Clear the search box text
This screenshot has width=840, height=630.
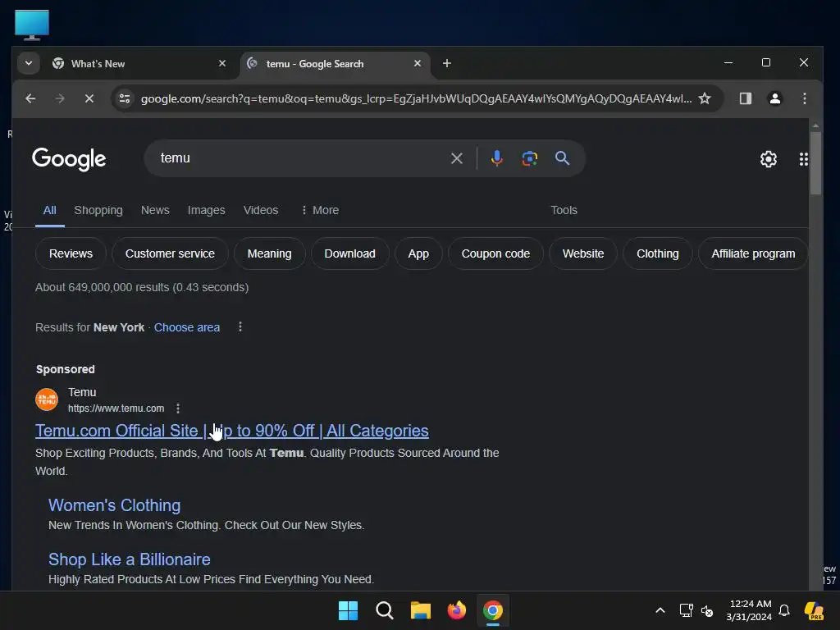(x=456, y=158)
